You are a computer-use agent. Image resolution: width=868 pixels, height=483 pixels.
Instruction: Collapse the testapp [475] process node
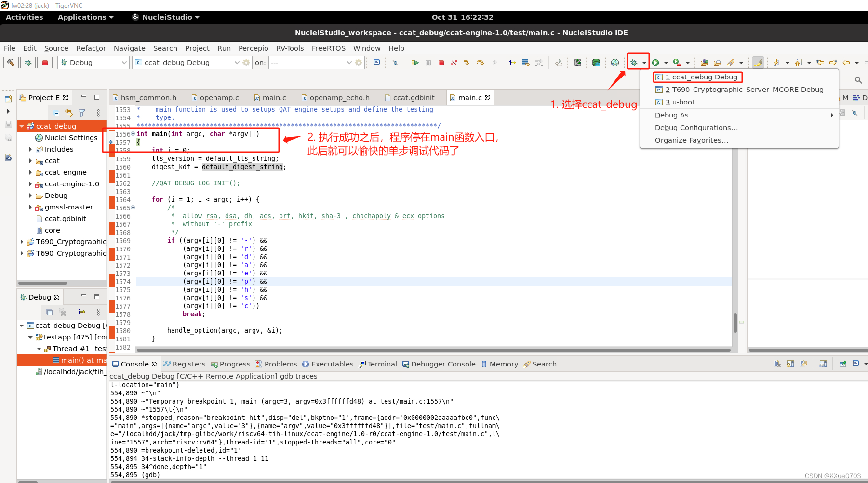[30, 337]
